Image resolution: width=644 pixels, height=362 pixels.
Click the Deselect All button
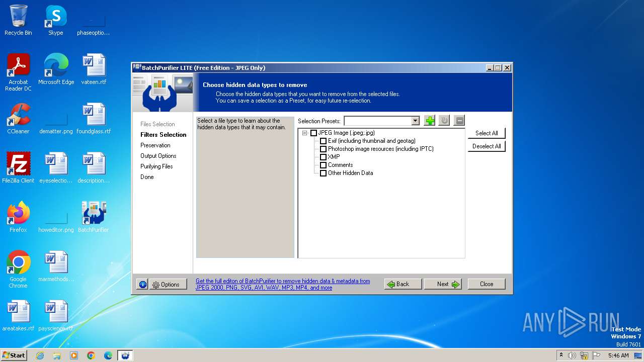(487, 146)
